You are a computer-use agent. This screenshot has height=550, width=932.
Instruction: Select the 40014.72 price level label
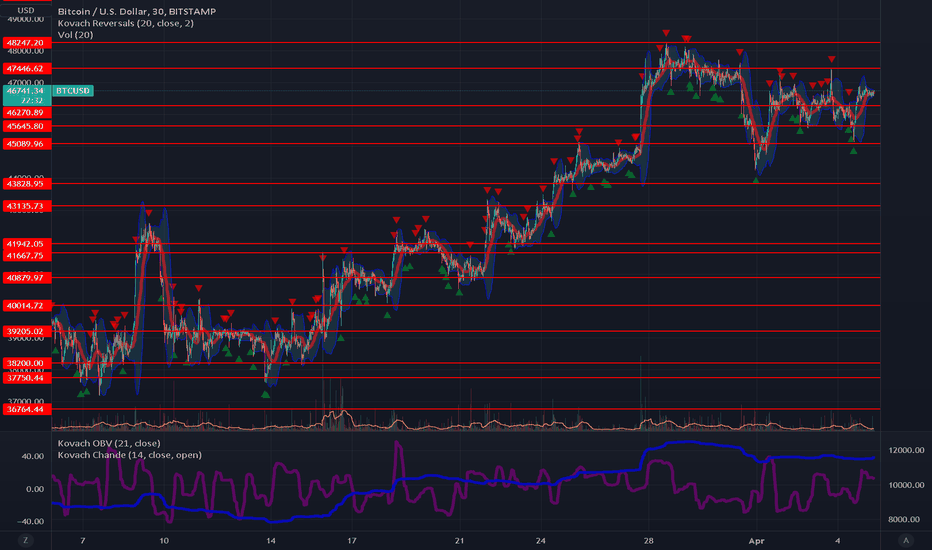(25, 306)
